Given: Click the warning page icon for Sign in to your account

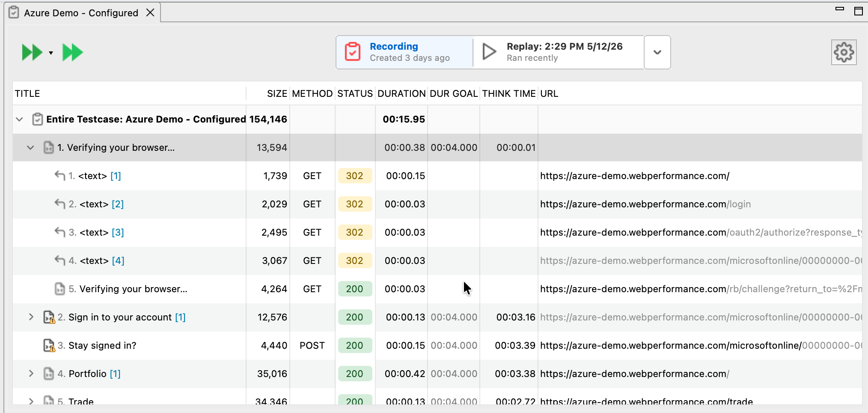Looking at the screenshot, I should 49,317.
